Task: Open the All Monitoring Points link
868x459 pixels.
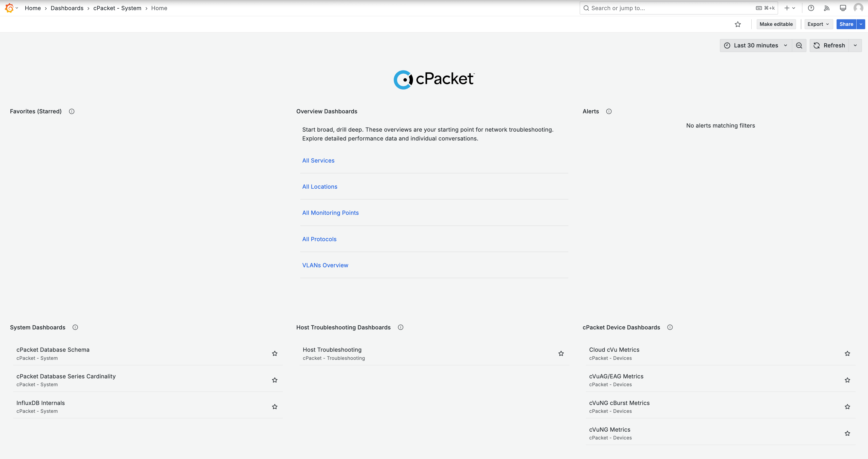Action: 331,213
